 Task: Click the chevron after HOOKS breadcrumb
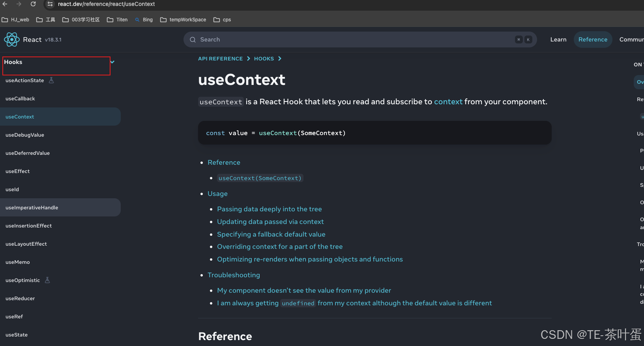tap(280, 58)
